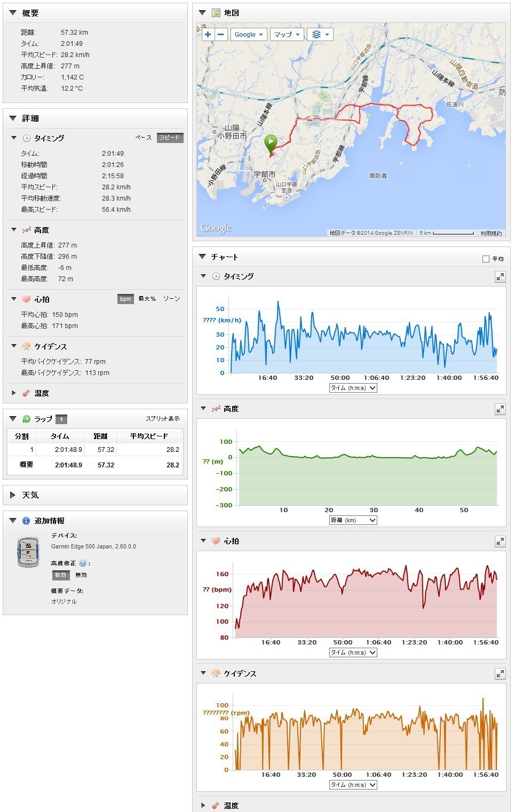The height and width of the screenshot is (812, 515).
Task: Click the elevation correction help icon
Action: [x=83, y=563]
